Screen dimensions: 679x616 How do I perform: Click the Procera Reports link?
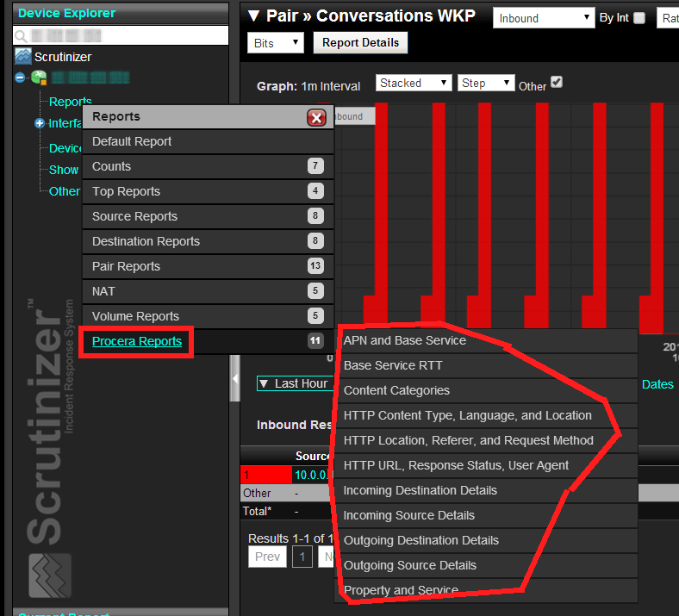pos(137,341)
